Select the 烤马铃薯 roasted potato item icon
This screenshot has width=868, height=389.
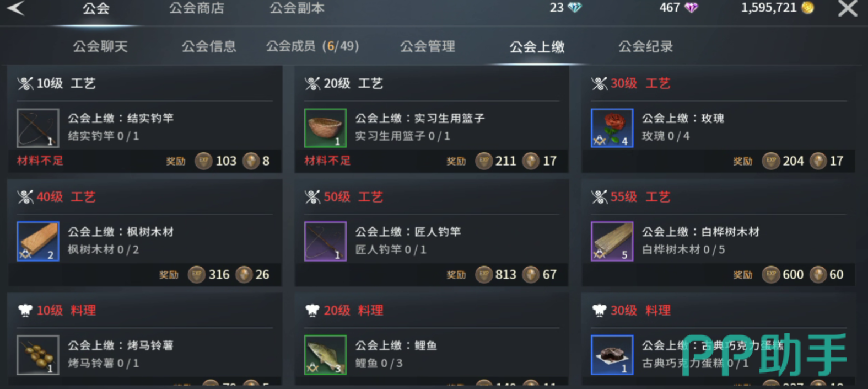(x=38, y=355)
